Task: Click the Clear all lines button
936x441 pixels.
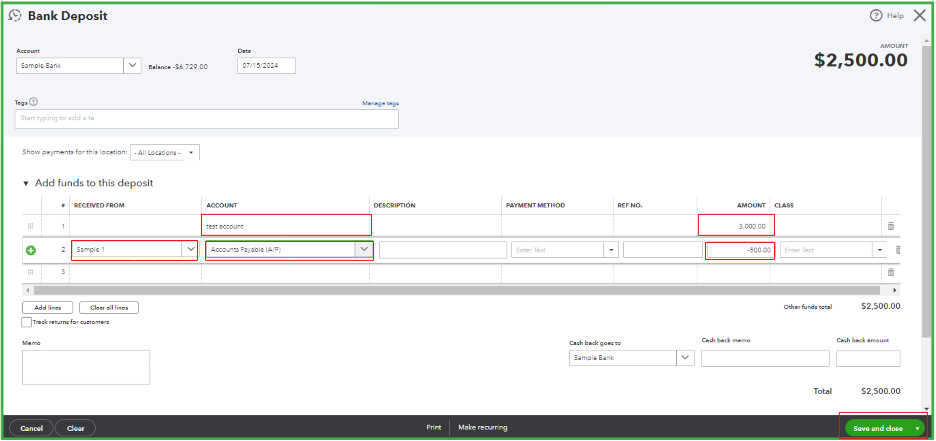Action: [109, 308]
